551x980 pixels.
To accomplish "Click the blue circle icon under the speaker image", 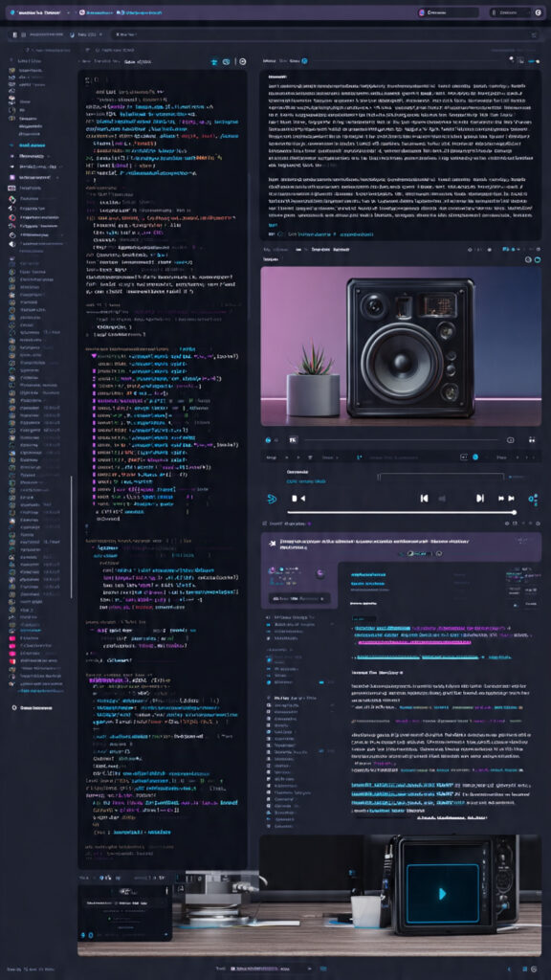I will point(268,440).
